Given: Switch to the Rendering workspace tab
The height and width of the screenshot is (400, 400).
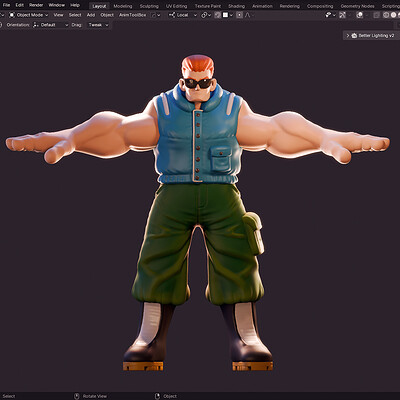Looking at the screenshot, I should click(x=290, y=6).
